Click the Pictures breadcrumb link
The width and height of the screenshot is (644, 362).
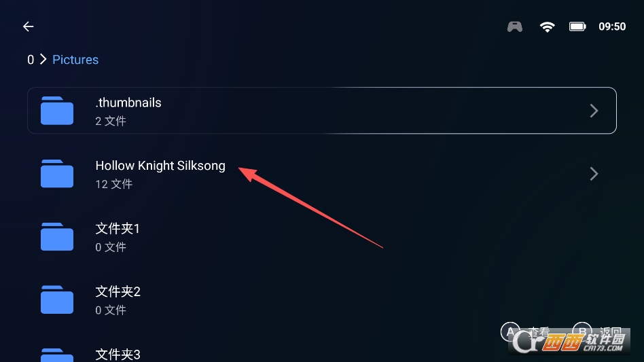75,60
